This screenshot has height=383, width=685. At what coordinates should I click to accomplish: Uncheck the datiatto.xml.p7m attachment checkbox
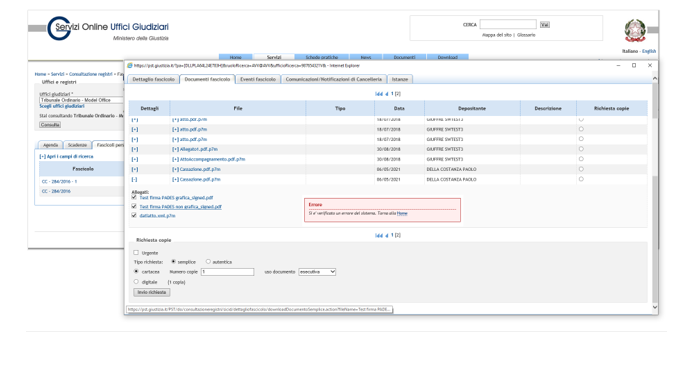pos(134,215)
